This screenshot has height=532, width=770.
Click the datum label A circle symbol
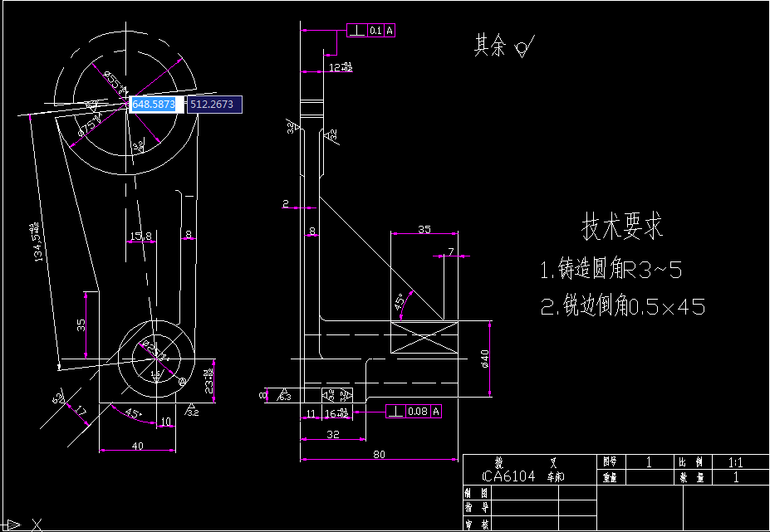tap(182, 381)
